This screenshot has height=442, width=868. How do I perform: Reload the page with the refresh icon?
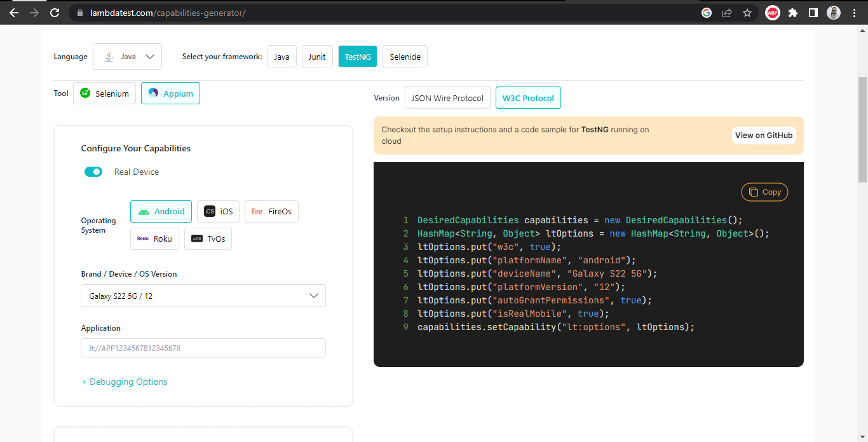[x=55, y=13]
